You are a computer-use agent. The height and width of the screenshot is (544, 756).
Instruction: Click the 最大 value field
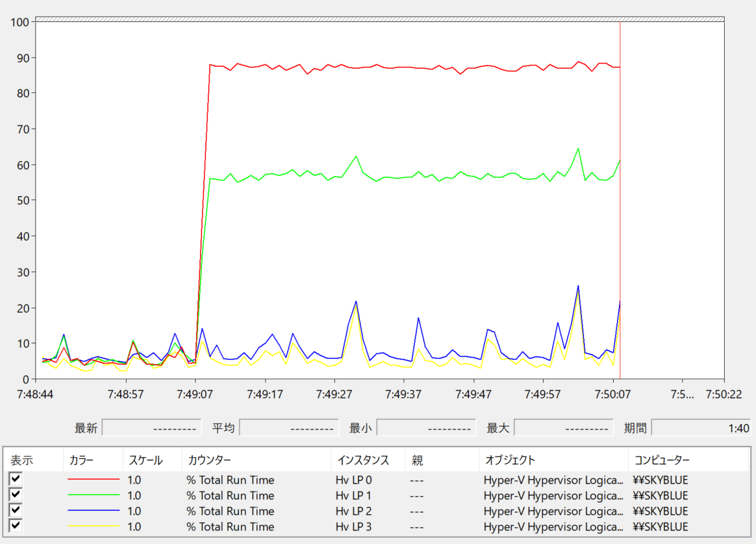(564, 427)
